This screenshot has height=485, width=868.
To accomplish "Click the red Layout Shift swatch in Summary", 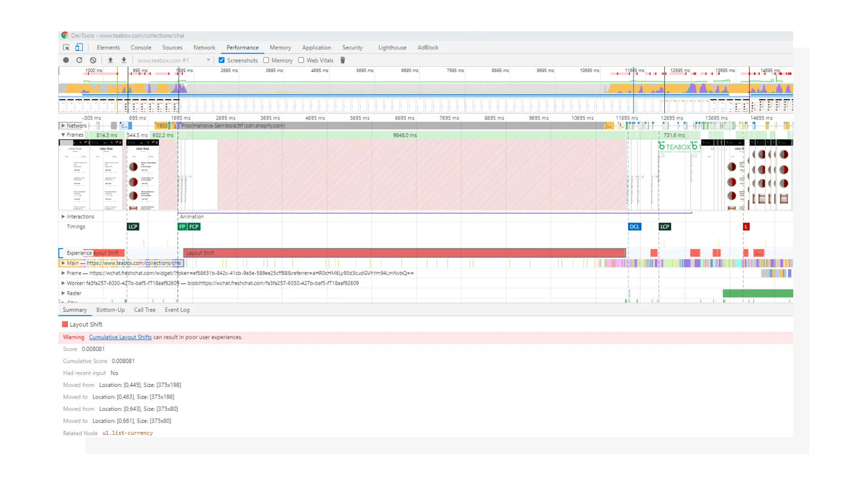I will 65,324.
